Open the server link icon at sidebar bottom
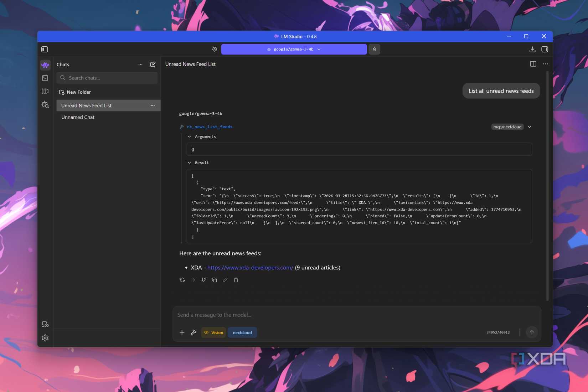This screenshot has width=588, height=392. point(45,324)
